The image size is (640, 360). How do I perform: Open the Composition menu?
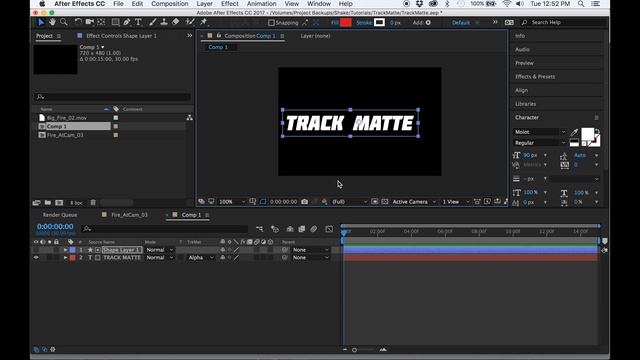(170, 4)
